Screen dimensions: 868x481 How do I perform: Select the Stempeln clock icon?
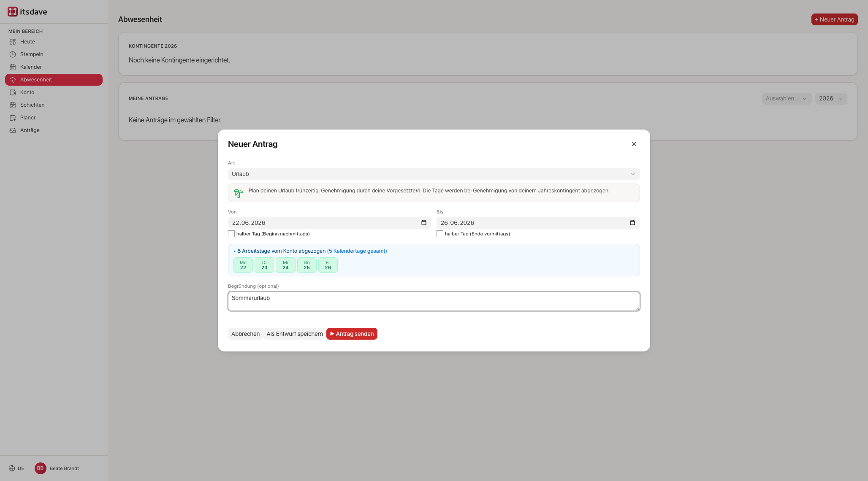point(13,54)
